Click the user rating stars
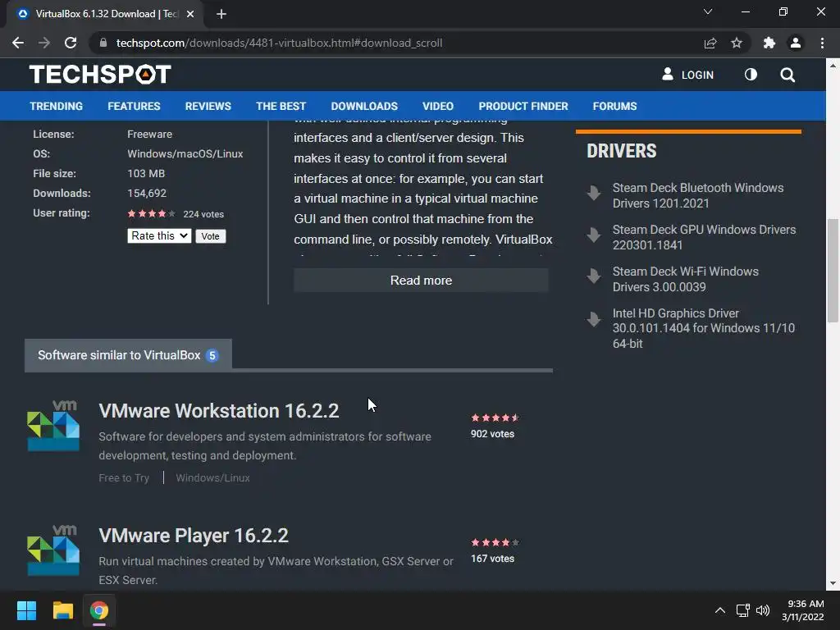Screen dimensions: 840x630 click(151, 214)
